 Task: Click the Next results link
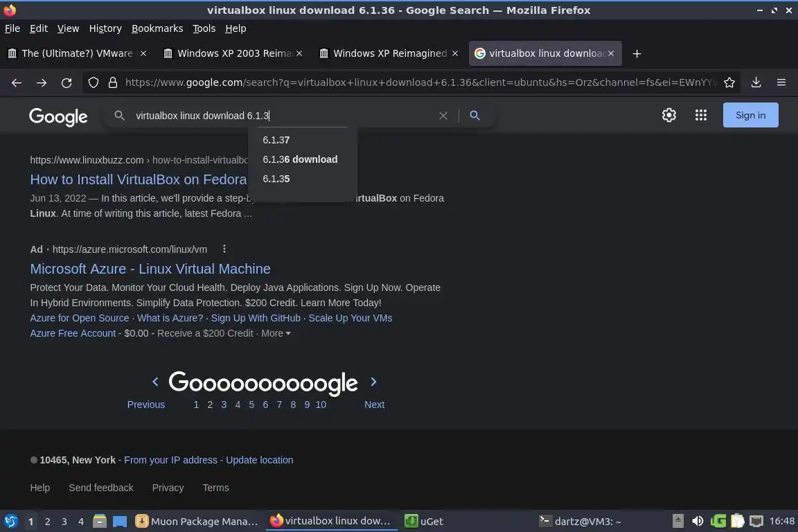pyautogui.click(x=374, y=405)
